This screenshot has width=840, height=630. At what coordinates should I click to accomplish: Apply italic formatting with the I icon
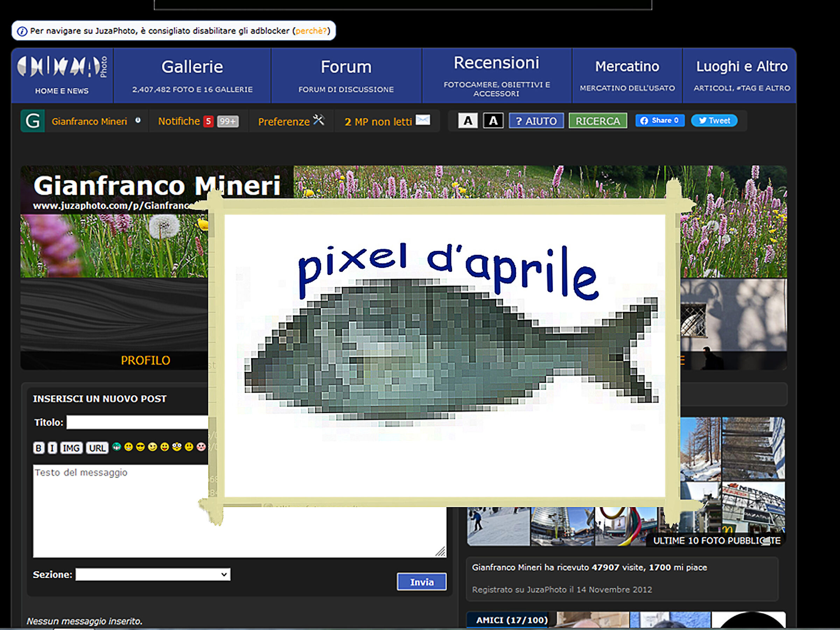click(x=52, y=448)
